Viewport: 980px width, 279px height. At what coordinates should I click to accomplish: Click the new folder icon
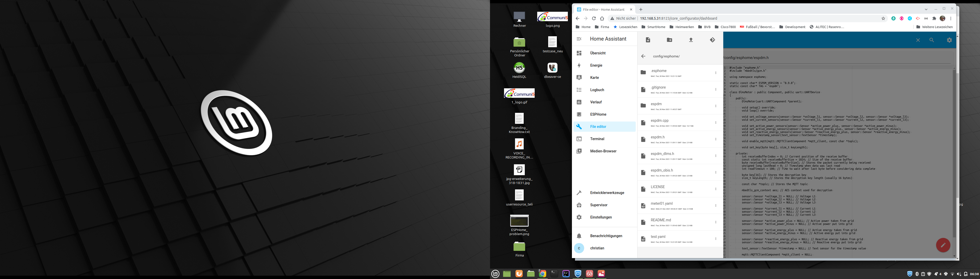(x=670, y=40)
